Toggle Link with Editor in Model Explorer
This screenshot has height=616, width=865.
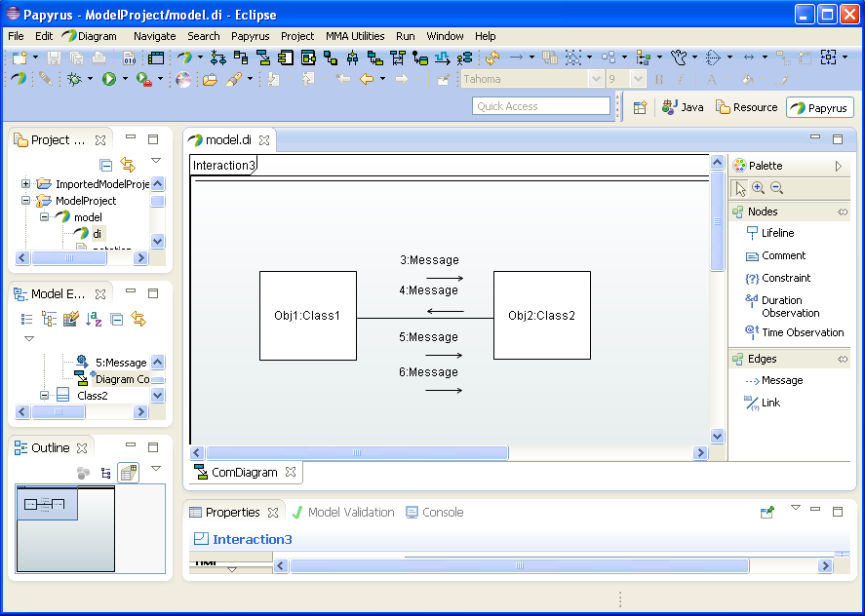pyautogui.click(x=138, y=320)
